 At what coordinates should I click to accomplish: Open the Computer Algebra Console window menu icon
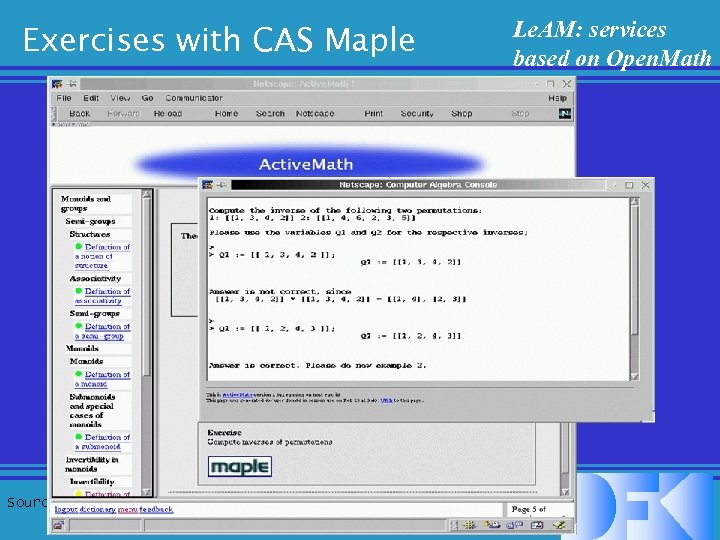point(207,185)
